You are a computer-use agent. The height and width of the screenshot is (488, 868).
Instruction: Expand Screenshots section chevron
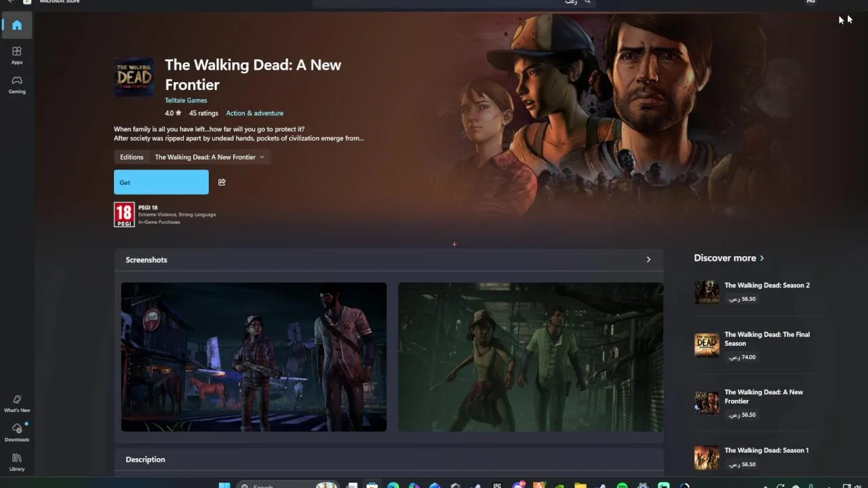click(x=648, y=260)
